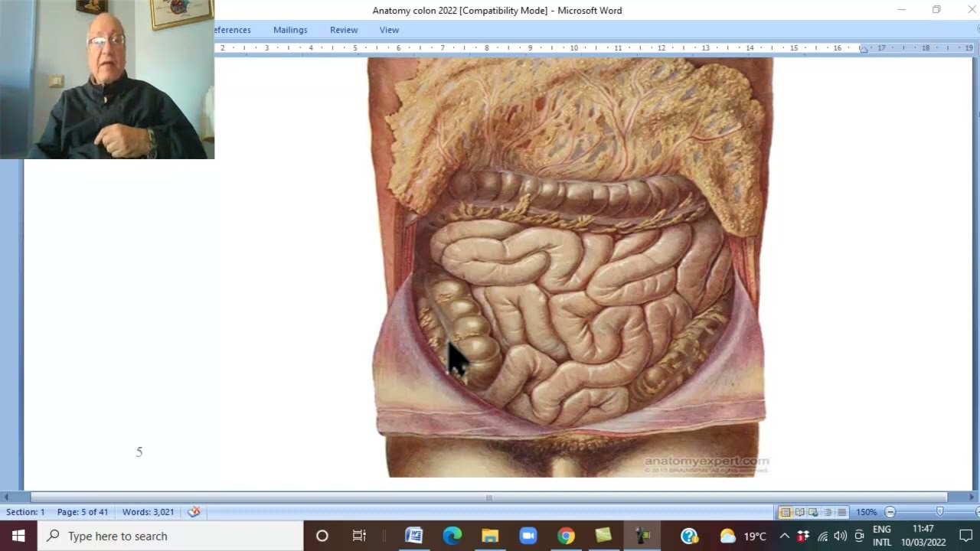Screen dimensions: 980x551
Task: Open Zoom from the taskbar
Action: tap(528, 536)
